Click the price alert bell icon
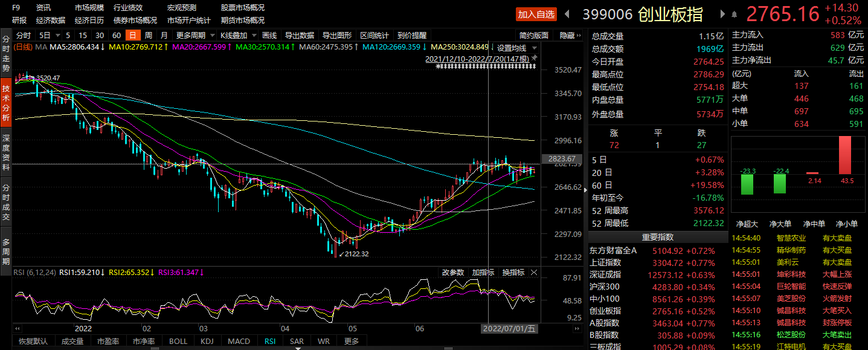This screenshot has height=350, width=868. (x=734, y=14)
